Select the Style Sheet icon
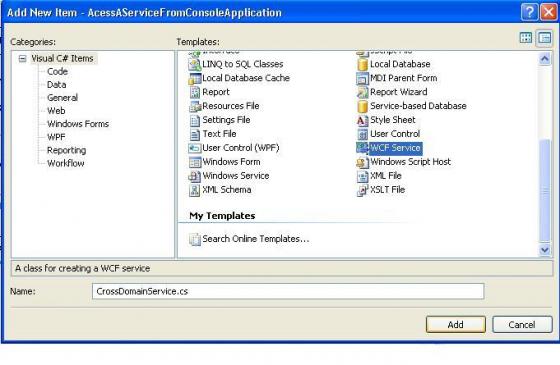The width and height of the screenshot is (560, 365). click(362, 120)
